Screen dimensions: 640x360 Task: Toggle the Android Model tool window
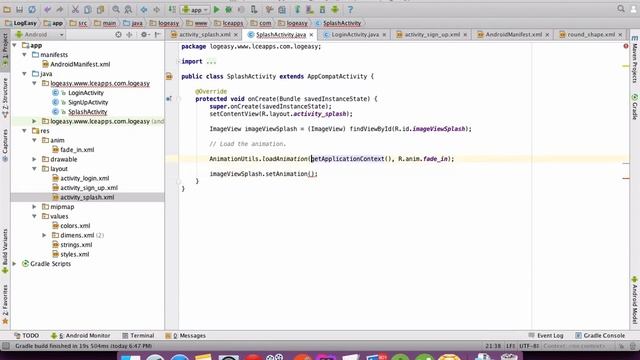(635, 300)
